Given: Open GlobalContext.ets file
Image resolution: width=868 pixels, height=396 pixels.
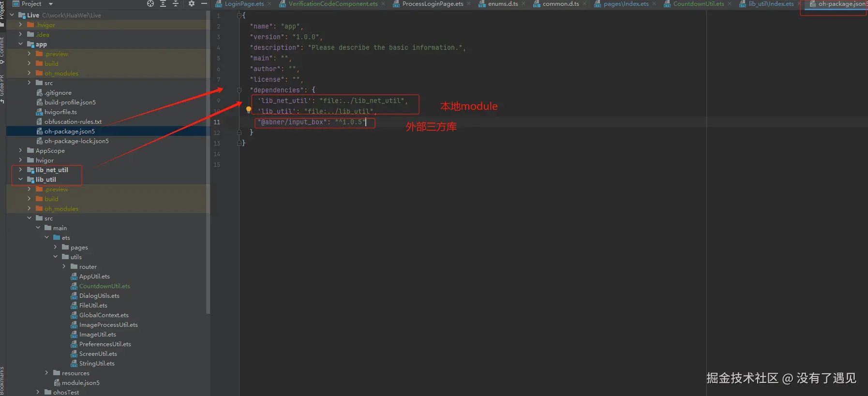Looking at the screenshot, I should click(104, 315).
